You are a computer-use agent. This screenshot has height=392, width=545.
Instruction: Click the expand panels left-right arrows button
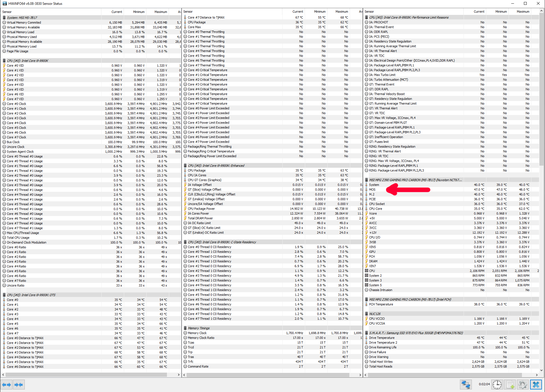pyautogui.click(x=6, y=385)
